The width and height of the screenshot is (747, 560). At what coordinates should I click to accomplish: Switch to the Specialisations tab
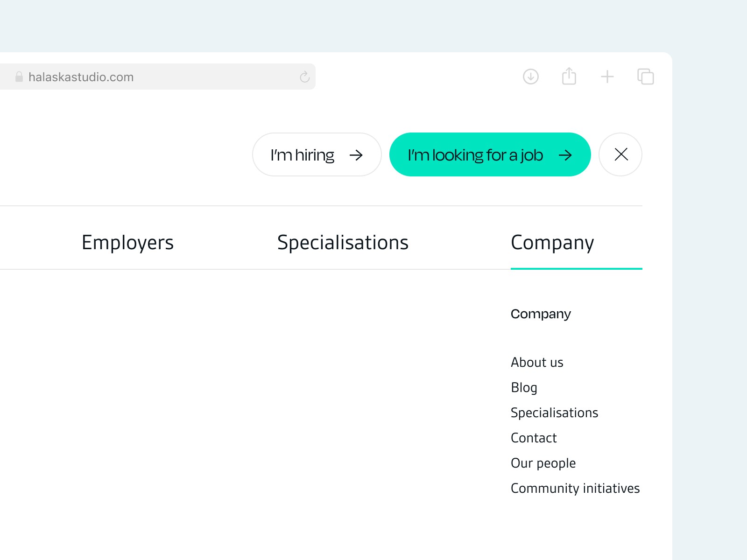point(343,243)
